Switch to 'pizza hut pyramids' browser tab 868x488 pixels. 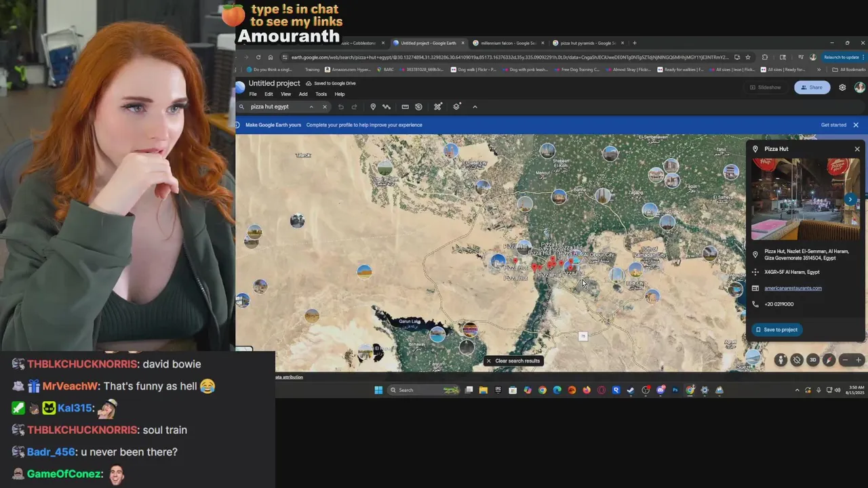coord(587,43)
